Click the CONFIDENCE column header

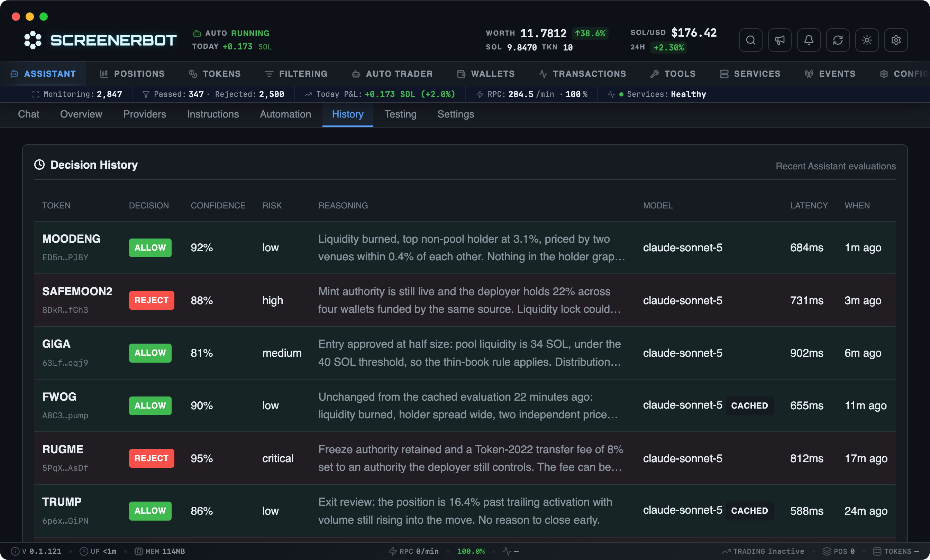pyautogui.click(x=218, y=206)
